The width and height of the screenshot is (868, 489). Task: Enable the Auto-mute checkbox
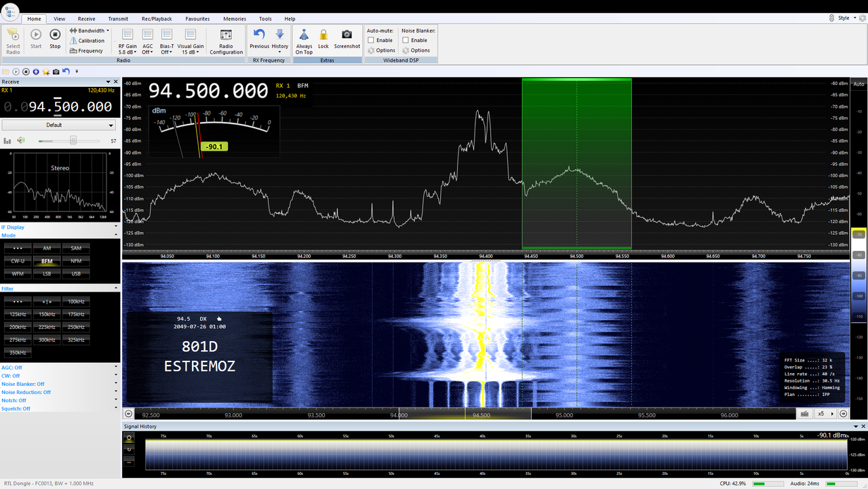tap(370, 39)
